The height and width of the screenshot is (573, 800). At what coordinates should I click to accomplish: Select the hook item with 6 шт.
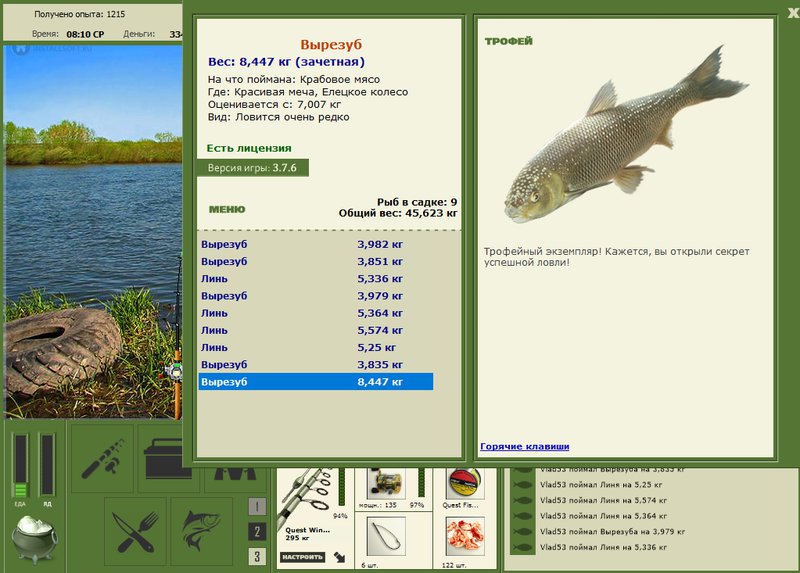click(386, 536)
